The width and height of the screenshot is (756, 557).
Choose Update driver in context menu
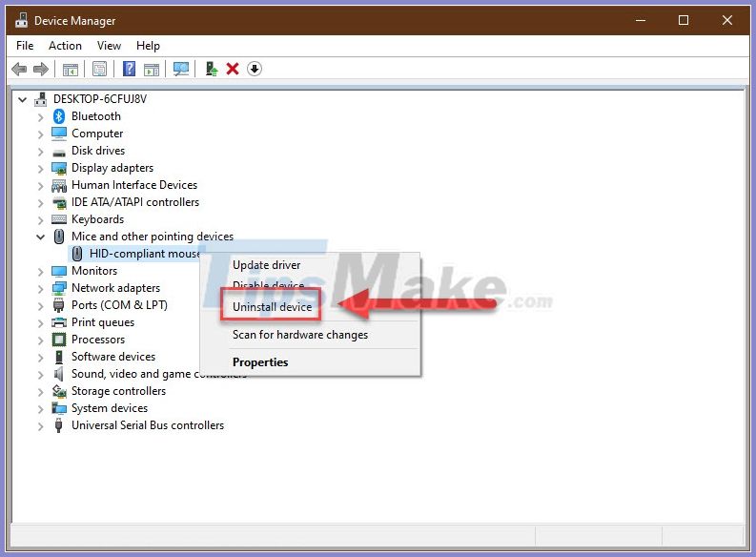point(266,265)
